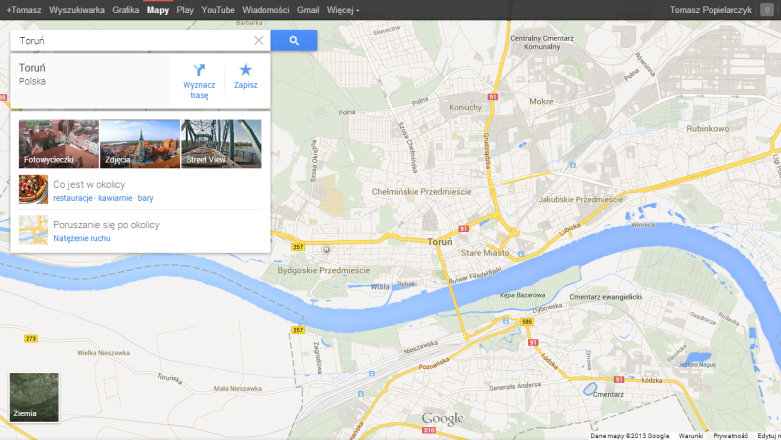Open the Fotowycieczki photo tour thumbnail
Screen dimensions: 781x440
[59, 144]
